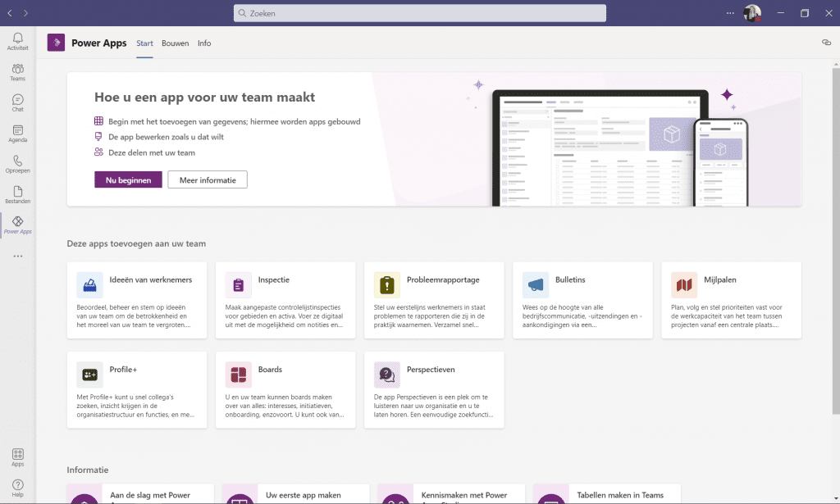
Task: Open Bestanden files icon
Action: pyautogui.click(x=17, y=195)
